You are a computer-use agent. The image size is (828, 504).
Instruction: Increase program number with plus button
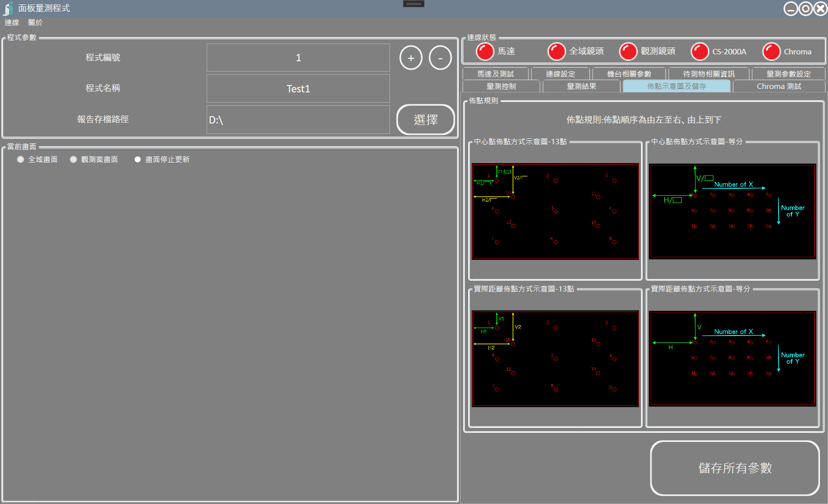(411, 58)
